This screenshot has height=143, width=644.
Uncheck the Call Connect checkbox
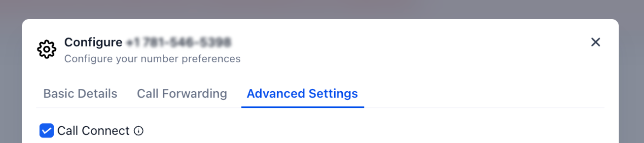(46, 131)
